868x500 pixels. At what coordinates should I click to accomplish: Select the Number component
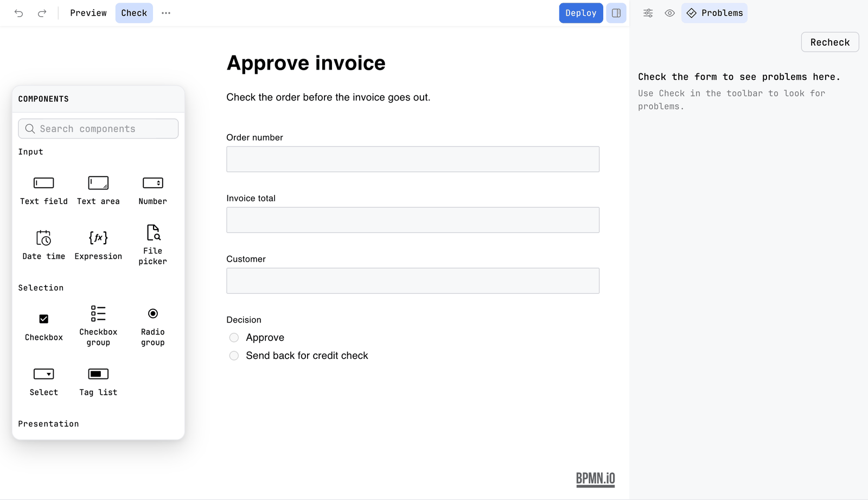[153, 191]
